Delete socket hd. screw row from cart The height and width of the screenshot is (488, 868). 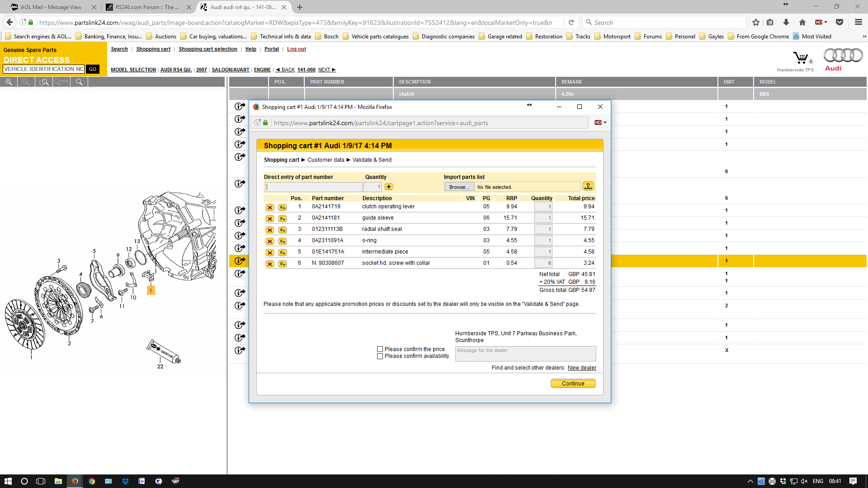[270, 264]
